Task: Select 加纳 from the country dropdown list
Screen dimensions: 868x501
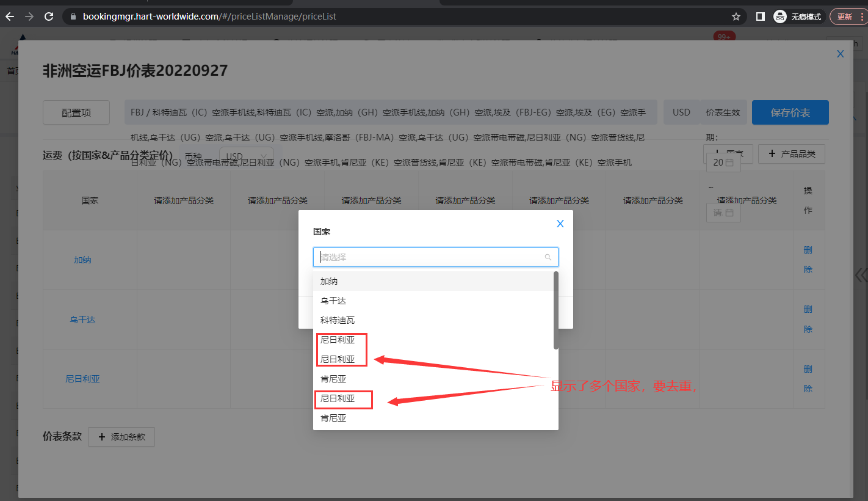Action: pos(329,281)
